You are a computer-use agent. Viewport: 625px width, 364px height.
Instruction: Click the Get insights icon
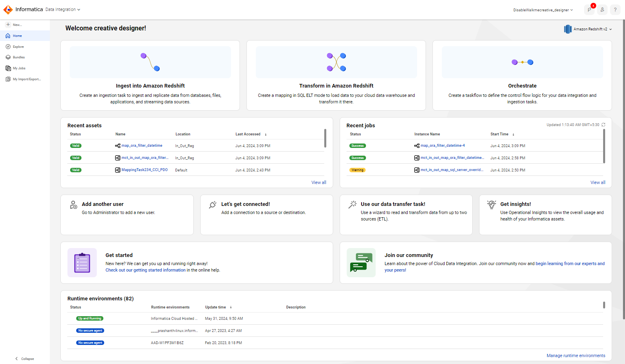(x=492, y=205)
